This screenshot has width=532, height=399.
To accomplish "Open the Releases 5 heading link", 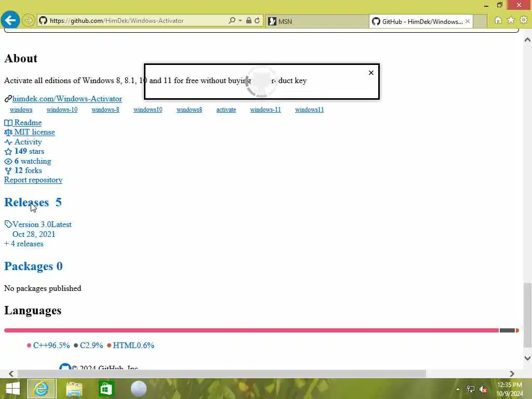I will 33,202.
